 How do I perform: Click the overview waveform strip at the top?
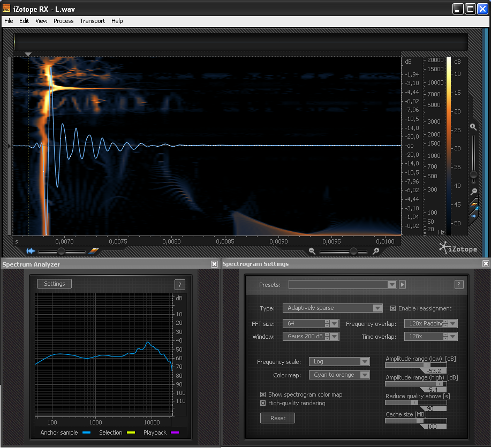pos(241,42)
